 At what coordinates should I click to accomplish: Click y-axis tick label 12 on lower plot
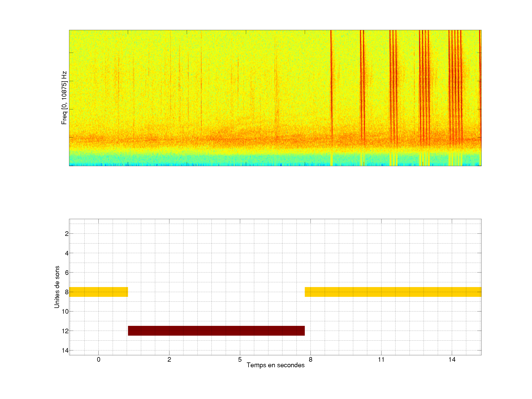click(65, 331)
